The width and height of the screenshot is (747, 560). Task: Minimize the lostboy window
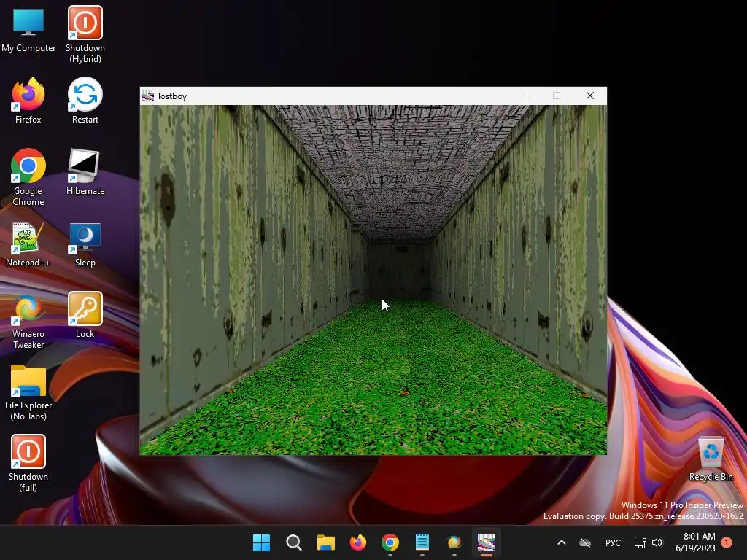click(524, 96)
